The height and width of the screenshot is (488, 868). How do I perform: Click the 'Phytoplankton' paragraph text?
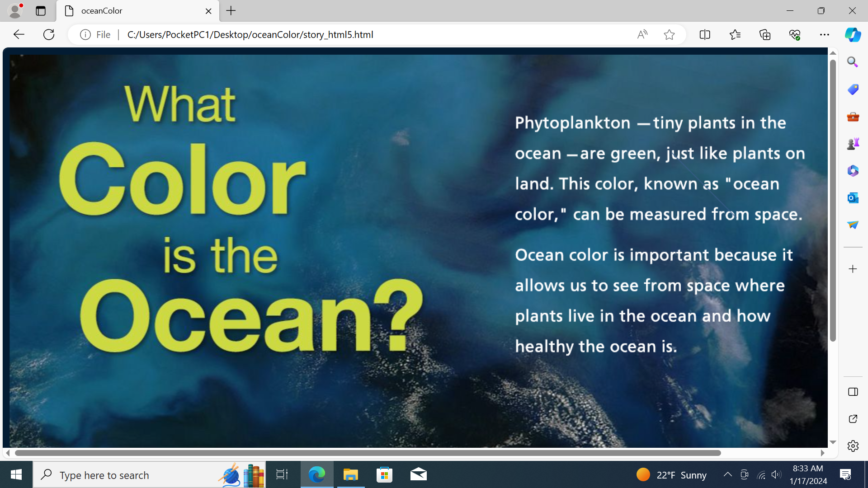(x=660, y=168)
